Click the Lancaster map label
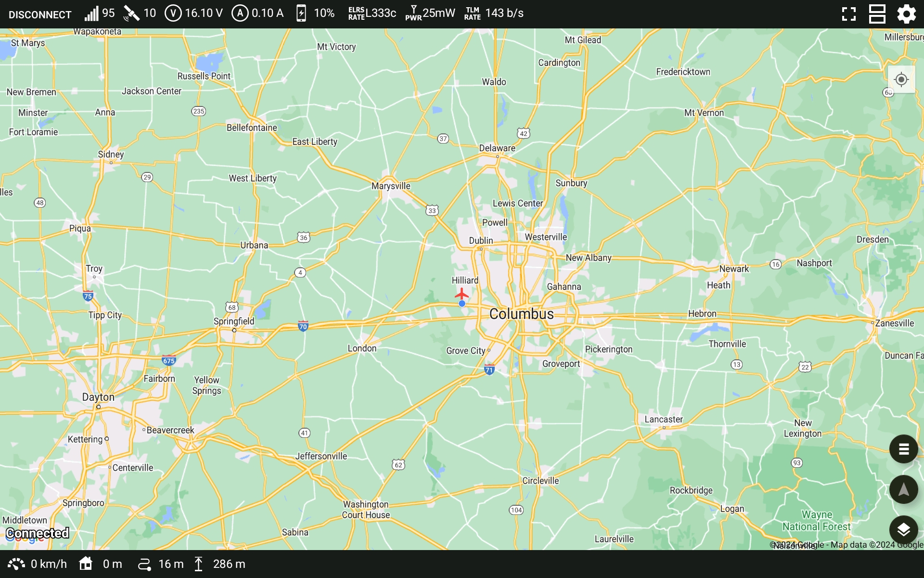This screenshot has height=578, width=924. click(x=664, y=420)
